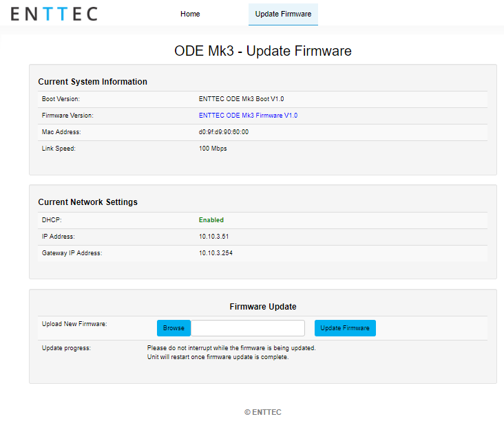Click ENTTEC ODE Mk3 Firmware V1.0 link
Screen dimensions: 504x421
(x=248, y=116)
